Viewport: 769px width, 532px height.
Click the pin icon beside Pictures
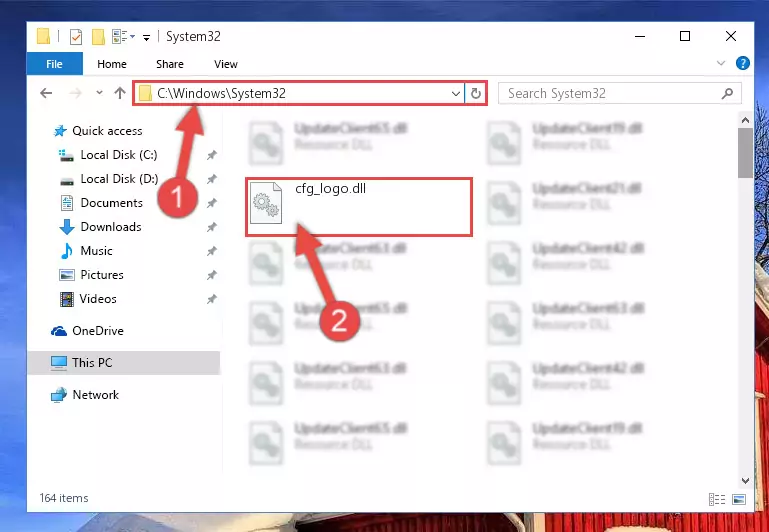pyautogui.click(x=211, y=275)
